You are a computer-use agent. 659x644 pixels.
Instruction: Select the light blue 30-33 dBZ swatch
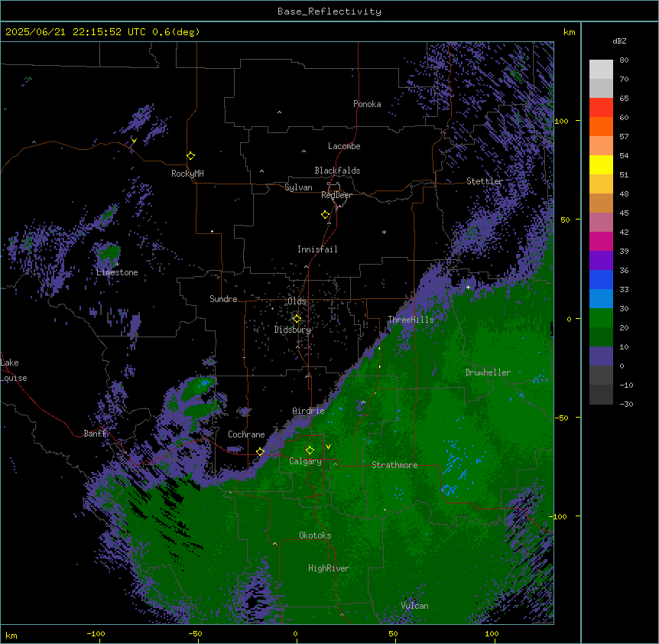601,299
